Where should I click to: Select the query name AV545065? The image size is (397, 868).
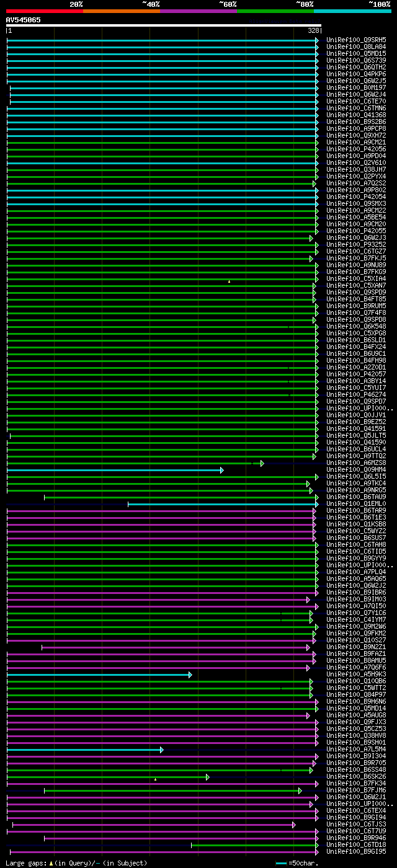tap(24, 20)
